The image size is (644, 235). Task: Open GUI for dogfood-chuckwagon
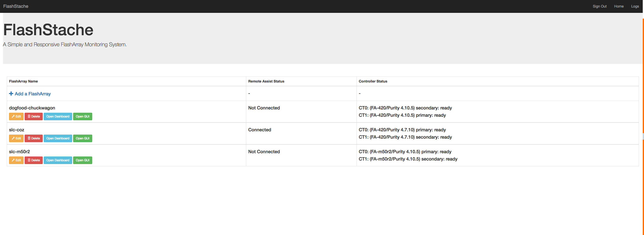point(83,116)
